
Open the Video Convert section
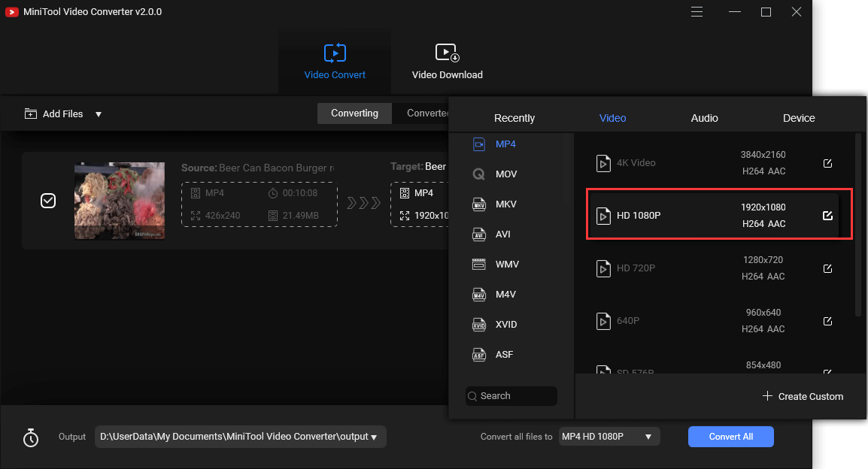pyautogui.click(x=335, y=62)
